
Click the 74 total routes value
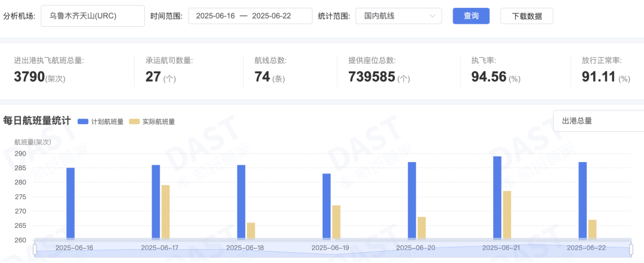click(x=262, y=76)
